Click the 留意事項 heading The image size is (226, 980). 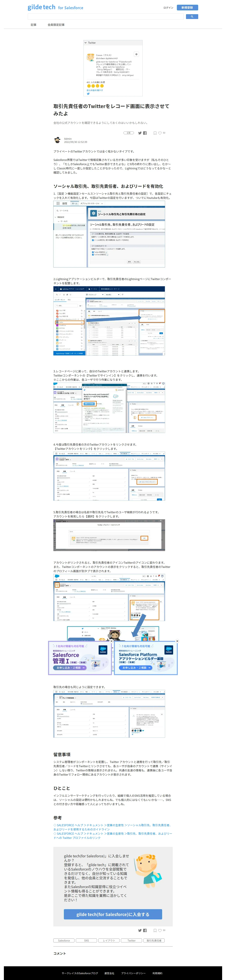[62, 754]
